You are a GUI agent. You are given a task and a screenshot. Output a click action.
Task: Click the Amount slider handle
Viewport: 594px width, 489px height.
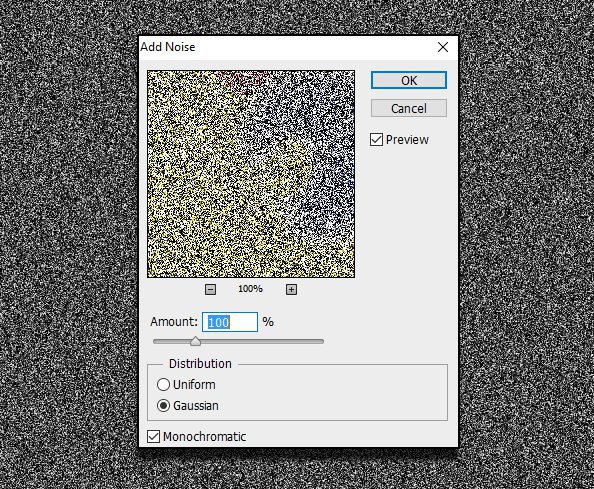click(195, 341)
